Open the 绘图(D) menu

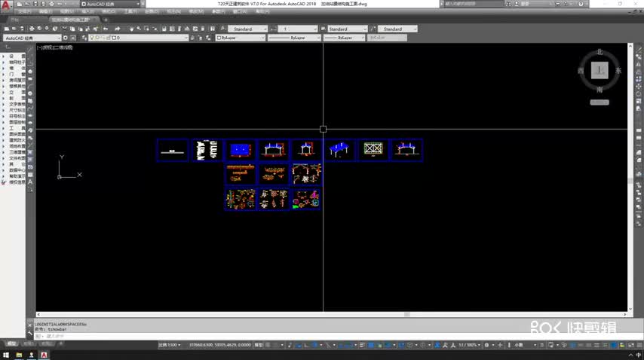(152, 11)
